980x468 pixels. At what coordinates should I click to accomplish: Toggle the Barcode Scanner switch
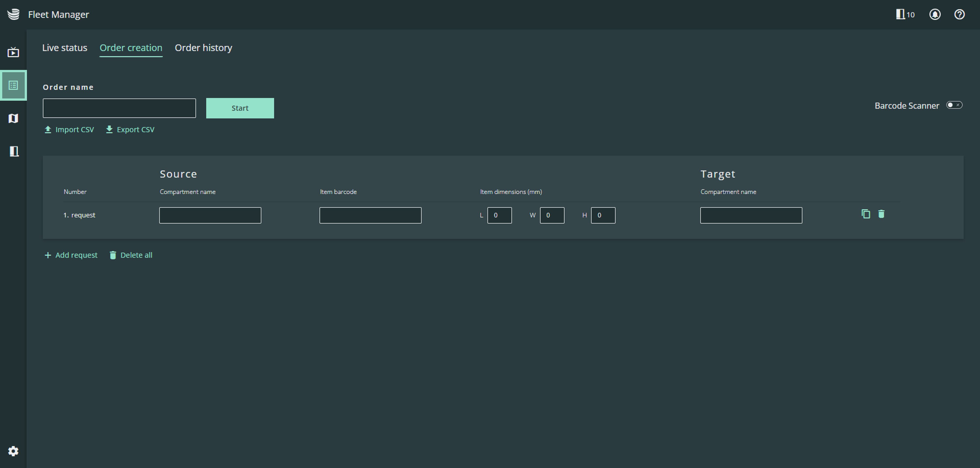point(954,105)
